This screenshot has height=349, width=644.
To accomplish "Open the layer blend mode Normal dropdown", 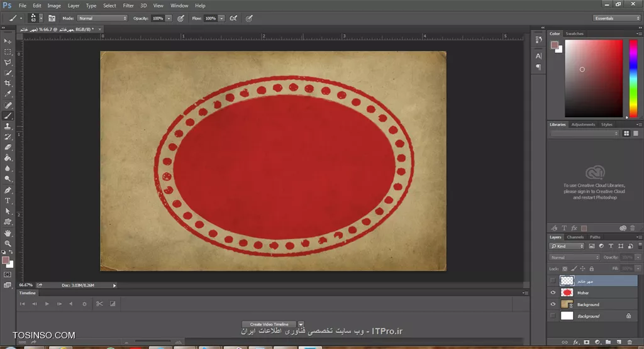I will click(x=574, y=257).
